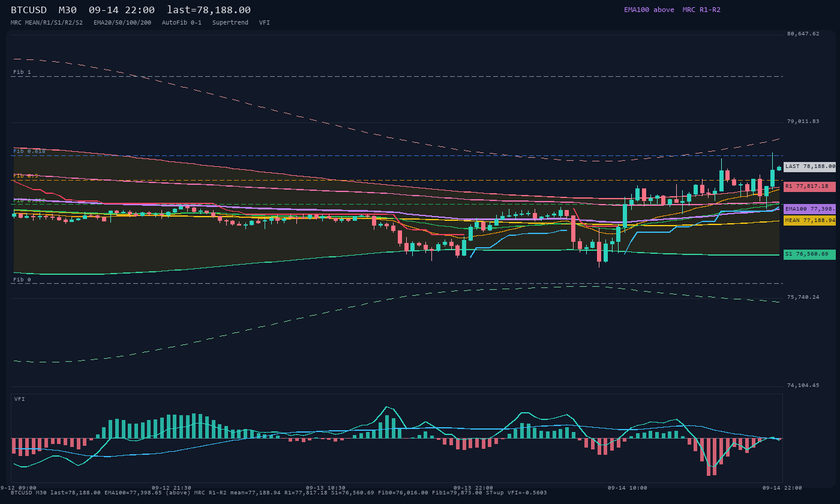Click the 74,104.45 price axis label

(x=803, y=386)
